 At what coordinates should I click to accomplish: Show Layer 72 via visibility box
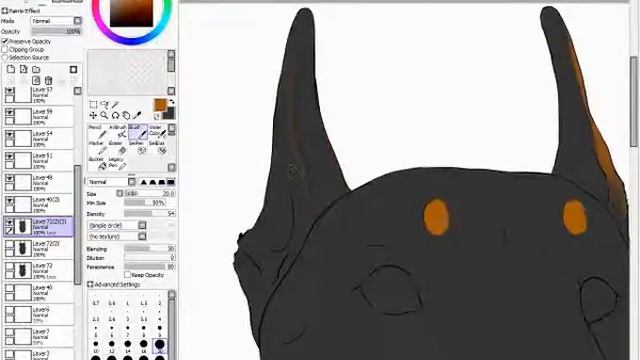9,266
